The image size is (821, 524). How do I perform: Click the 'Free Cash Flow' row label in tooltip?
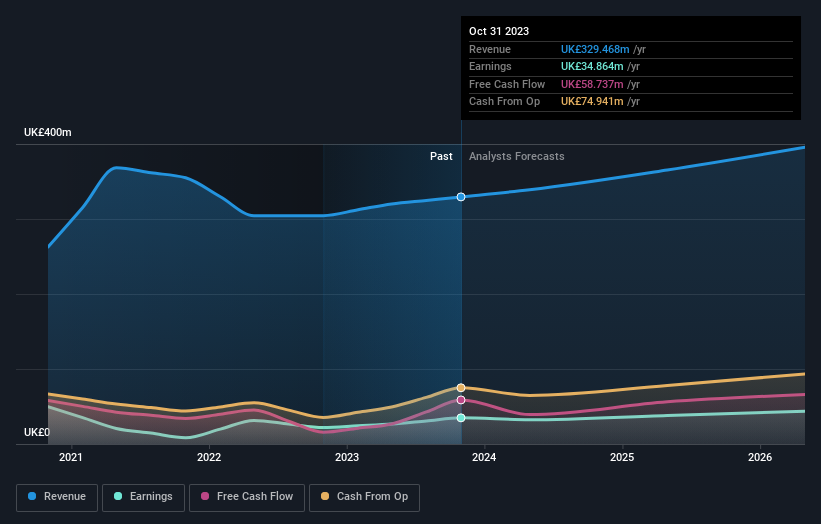(507, 84)
